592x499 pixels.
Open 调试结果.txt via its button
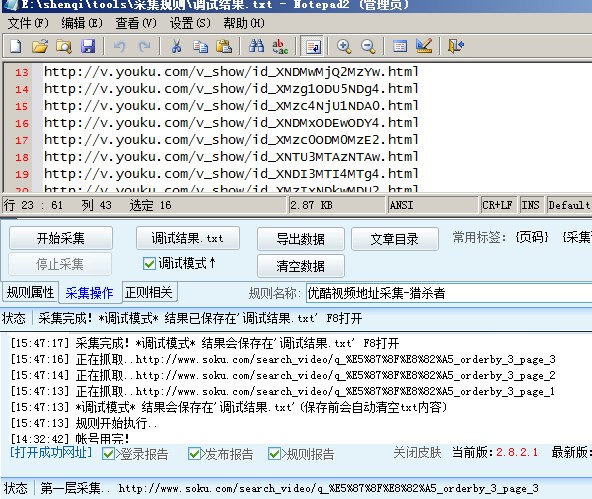[x=188, y=238]
